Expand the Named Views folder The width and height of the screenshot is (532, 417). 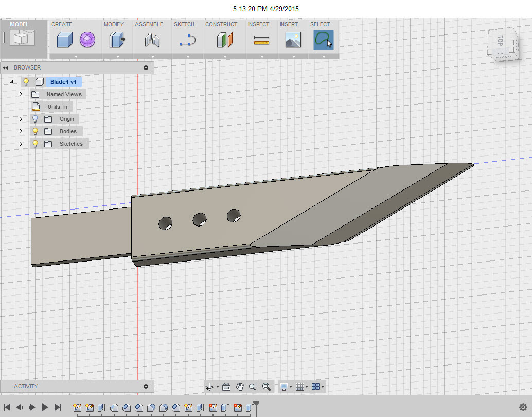(x=20, y=94)
